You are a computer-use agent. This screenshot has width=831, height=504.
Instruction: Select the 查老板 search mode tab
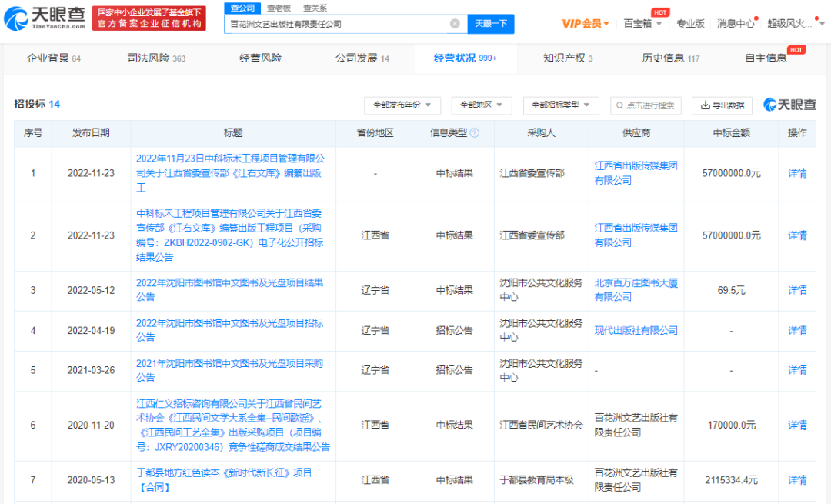coord(279,8)
